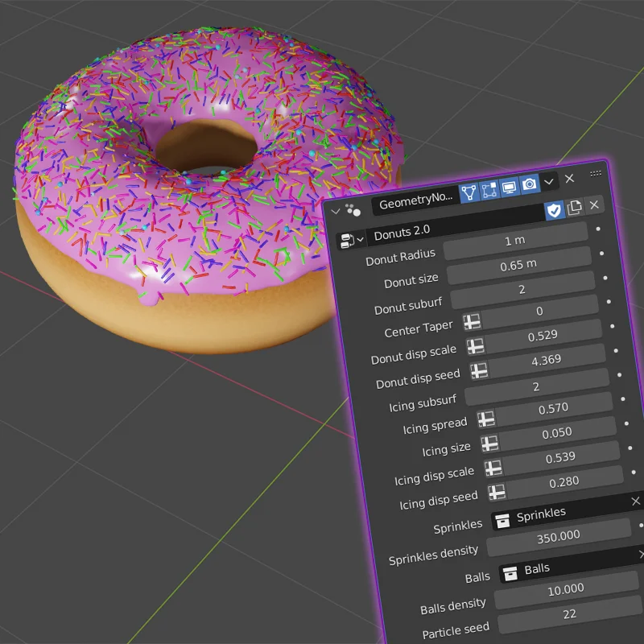Click the Sprinkles collection box icon
The width and height of the screenshot is (644, 644).
(x=502, y=518)
